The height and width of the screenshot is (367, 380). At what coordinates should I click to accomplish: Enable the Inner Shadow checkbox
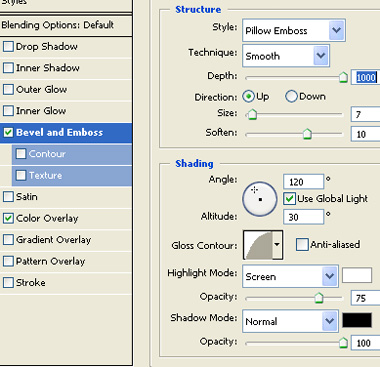(8, 68)
